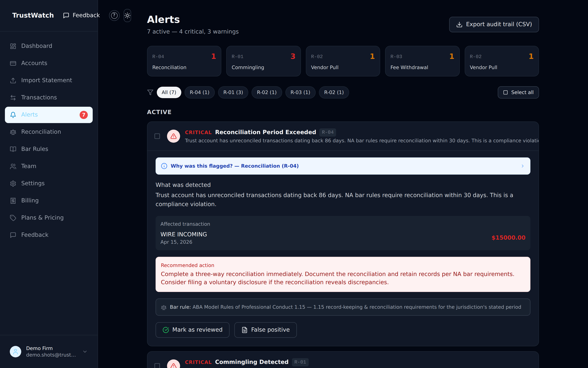Click the Team people icon
588x368 pixels.
(13, 166)
